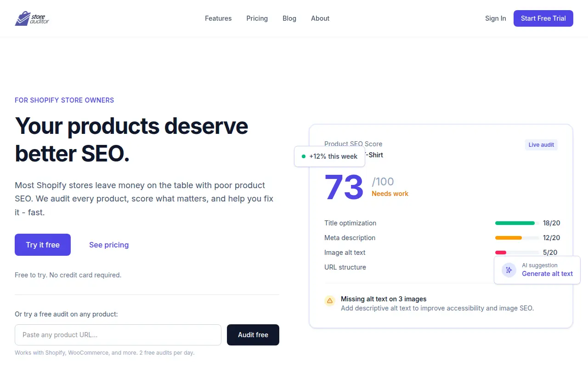This screenshot has height=368, width=588.
Task: Go to the Blog page
Action: point(289,18)
